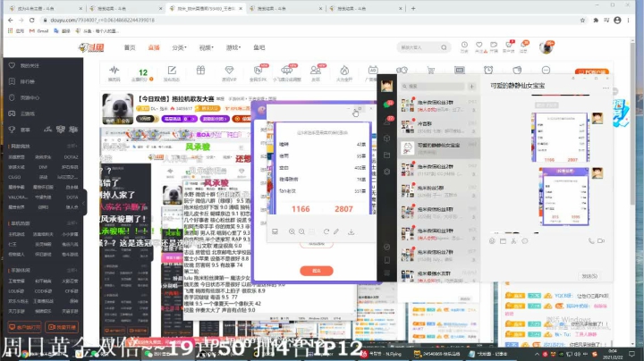
Task: Click the diamond VIP icon on Douyu toolbar
Action: coord(229,71)
